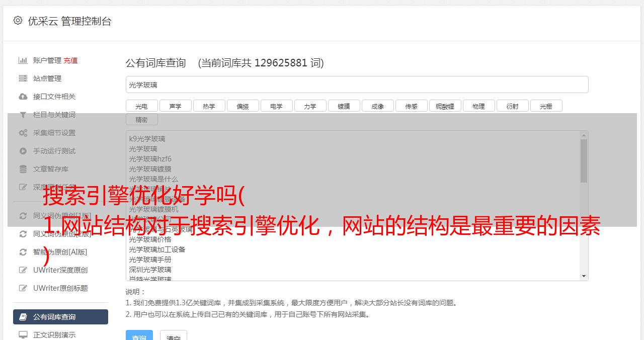Select the active 公有词库查询 menu item

(60, 317)
